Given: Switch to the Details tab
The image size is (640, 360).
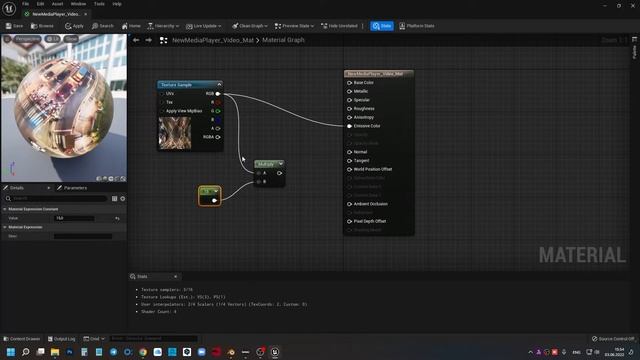Looking at the screenshot, I should 17,188.
